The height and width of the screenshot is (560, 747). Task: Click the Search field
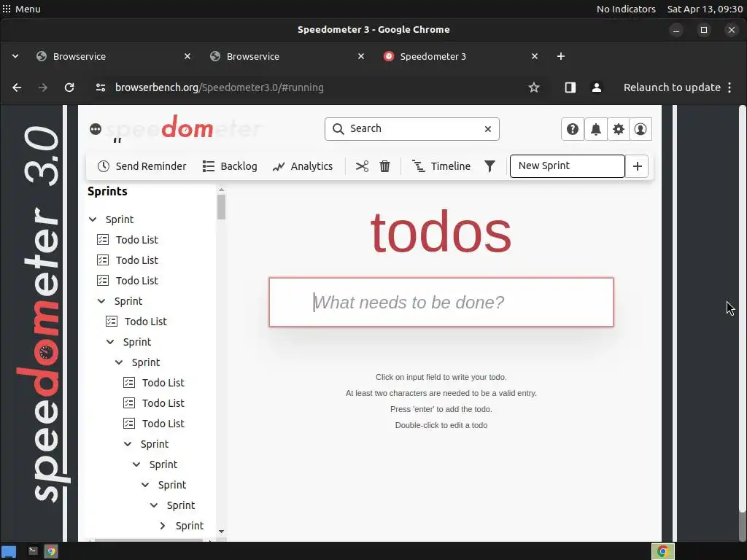click(x=412, y=129)
